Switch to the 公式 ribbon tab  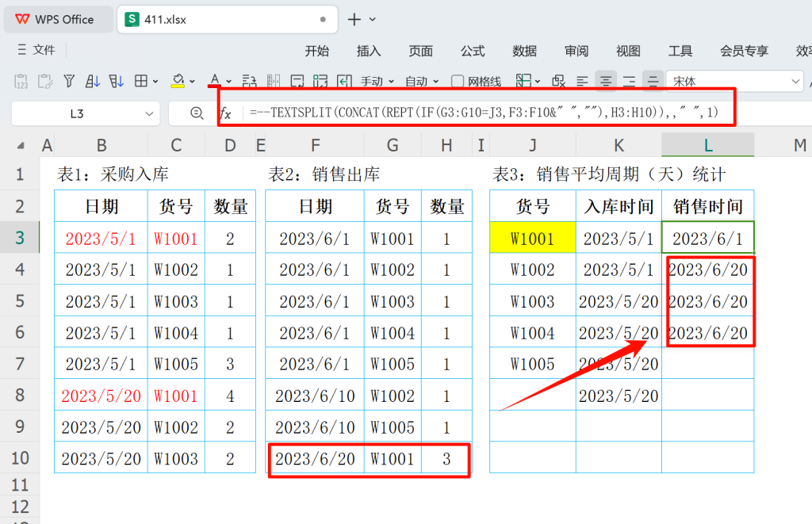pos(473,51)
